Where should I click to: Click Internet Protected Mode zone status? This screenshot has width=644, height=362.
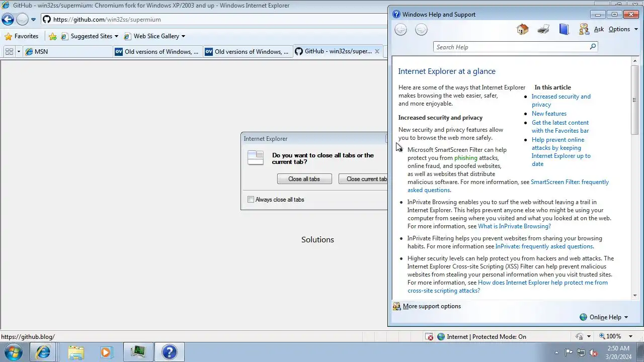(481, 337)
